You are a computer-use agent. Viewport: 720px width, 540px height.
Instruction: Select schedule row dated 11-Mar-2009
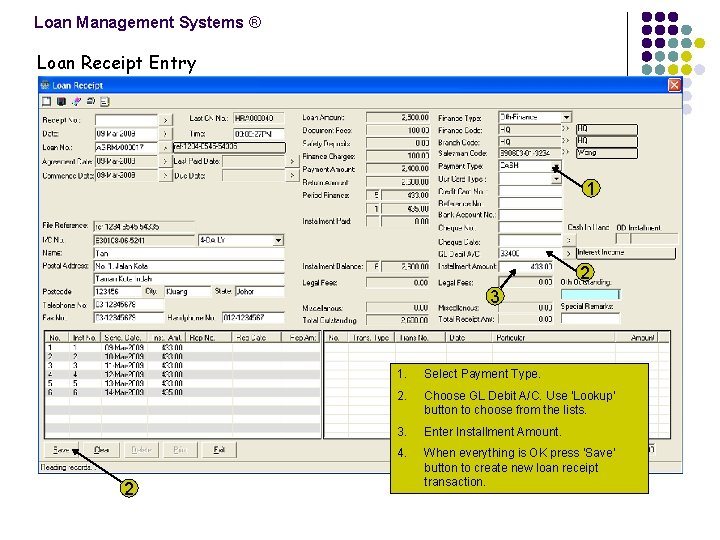pyautogui.click(x=183, y=366)
